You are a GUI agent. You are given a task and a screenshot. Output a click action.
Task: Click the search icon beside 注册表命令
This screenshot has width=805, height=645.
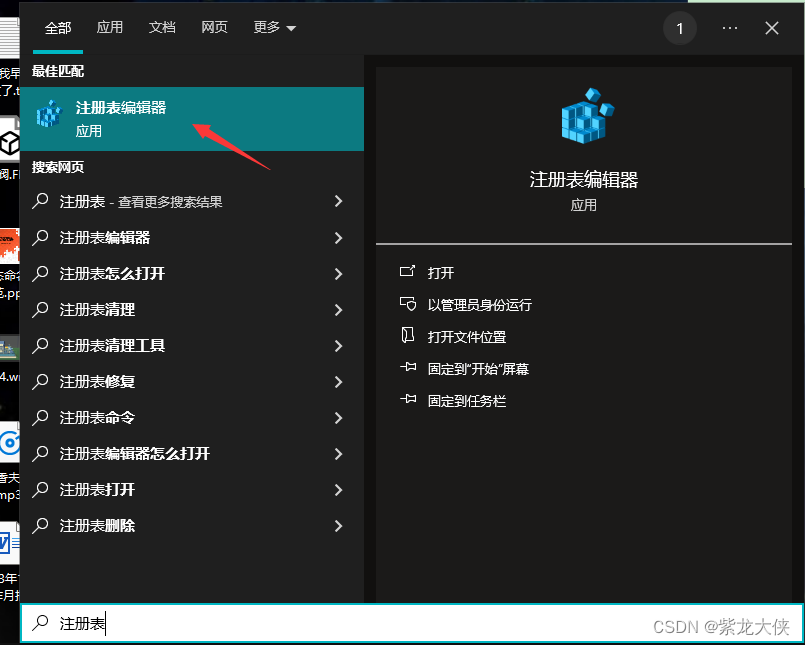[x=40, y=418]
